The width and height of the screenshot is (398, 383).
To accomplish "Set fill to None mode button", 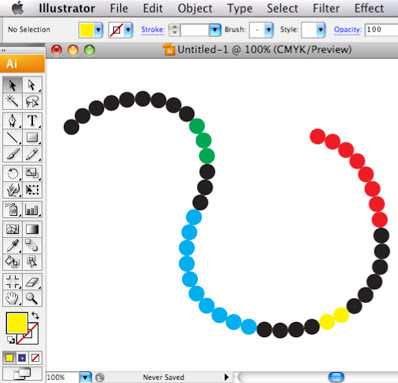I will [x=35, y=358].
